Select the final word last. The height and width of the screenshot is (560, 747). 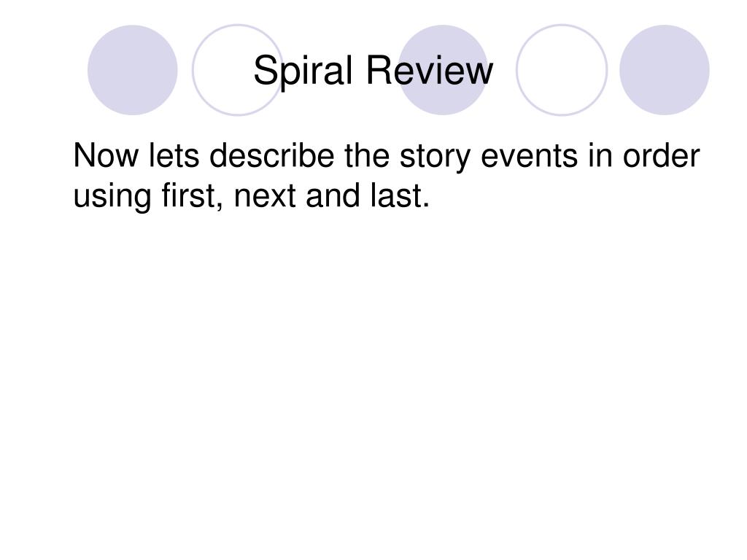400,195
